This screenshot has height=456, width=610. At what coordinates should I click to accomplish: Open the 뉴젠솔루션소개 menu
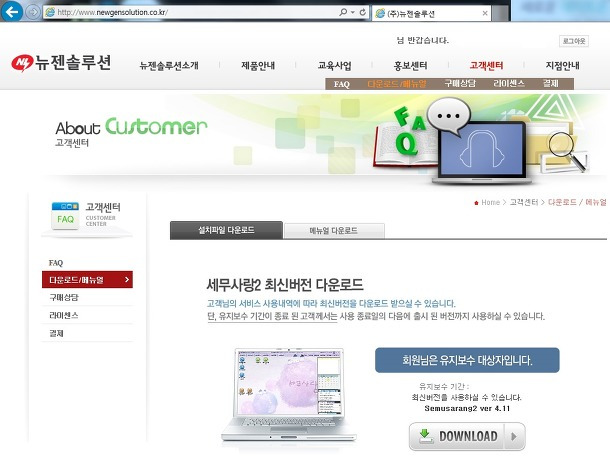point(169,65)
